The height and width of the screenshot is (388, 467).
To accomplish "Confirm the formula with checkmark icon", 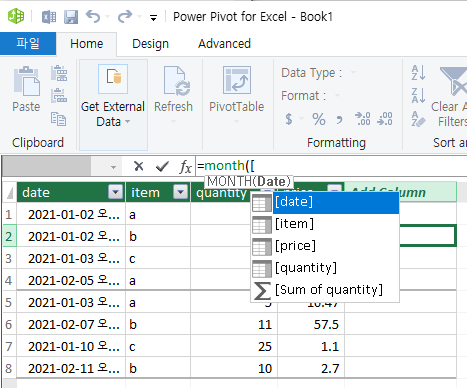I will [x=162, y=166].
